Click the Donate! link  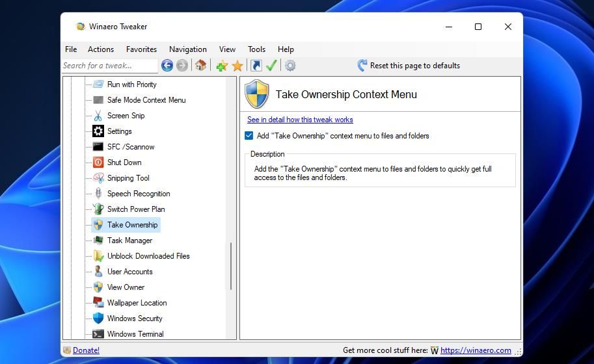tap(86, 350)
